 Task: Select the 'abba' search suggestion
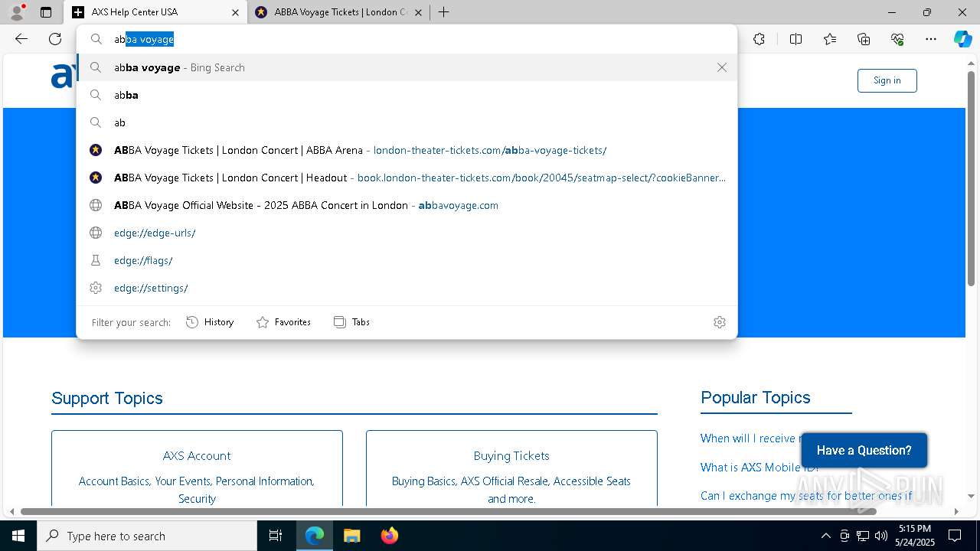pyautogui.click(x=407, y=95)
